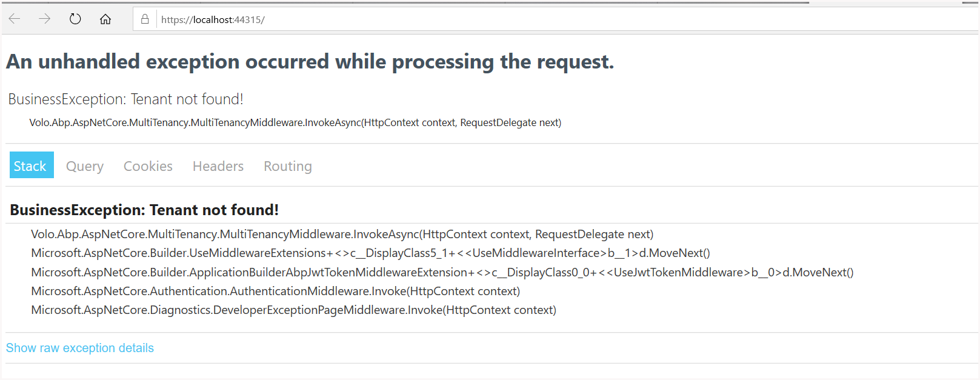Focus the localhost:44315 address bar
This screenshot has height=380, width=980.
click(x=364, y=19)
